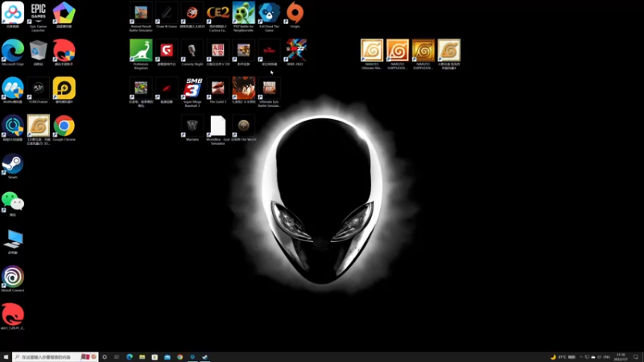Open the Epic Games Launcher shortcut
644x362 pixels.
pyautogui.click(x=38, y=16)
